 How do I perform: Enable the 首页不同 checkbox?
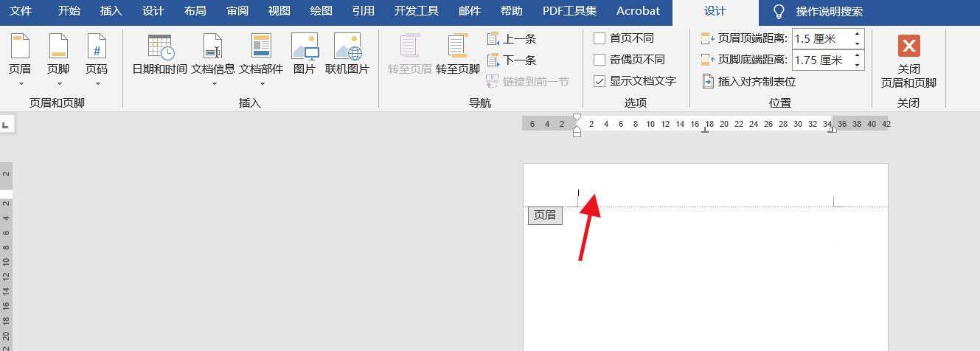pyautogui.click(x=600, y=38)
